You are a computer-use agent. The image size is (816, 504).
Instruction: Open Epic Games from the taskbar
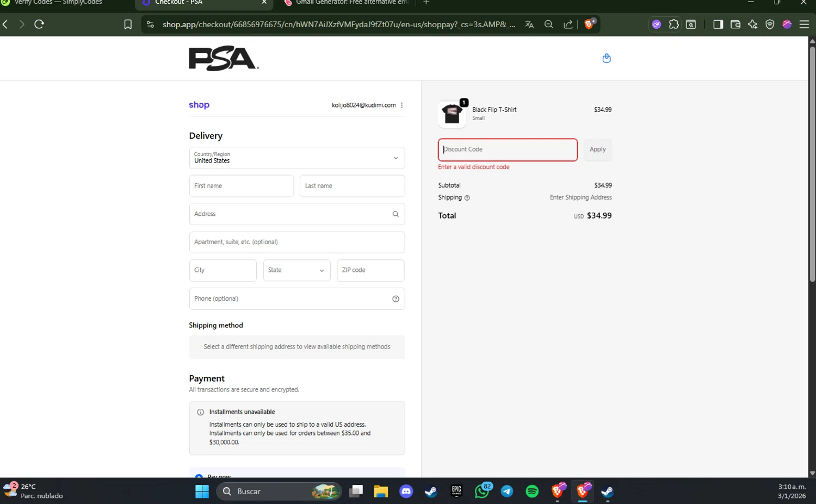coord(456,491)
